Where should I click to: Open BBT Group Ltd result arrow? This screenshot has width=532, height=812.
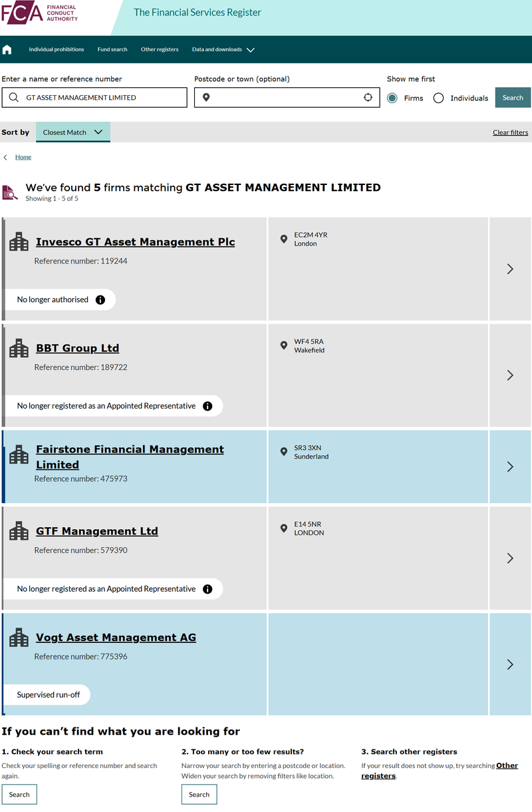point(510,375)
